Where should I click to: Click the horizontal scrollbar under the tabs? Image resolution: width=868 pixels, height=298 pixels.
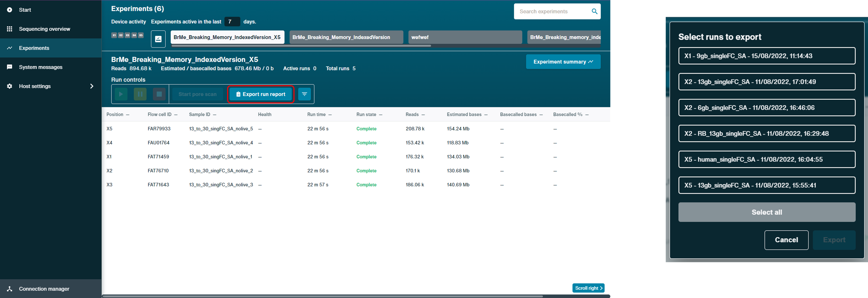pos(301,46)
